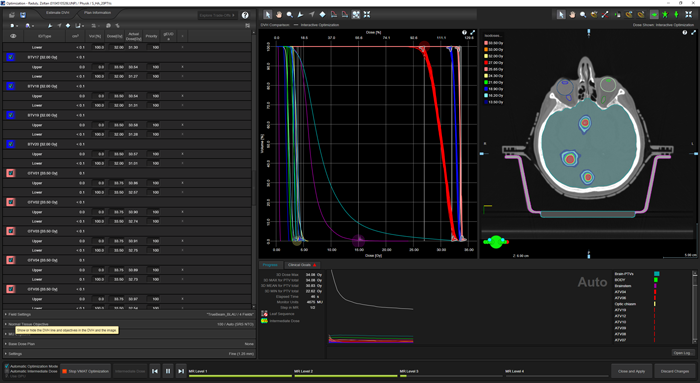The width and height of the screenshot is (700, 383).
Task: Click the blue save icon at top left
Action: click(23, 15)
